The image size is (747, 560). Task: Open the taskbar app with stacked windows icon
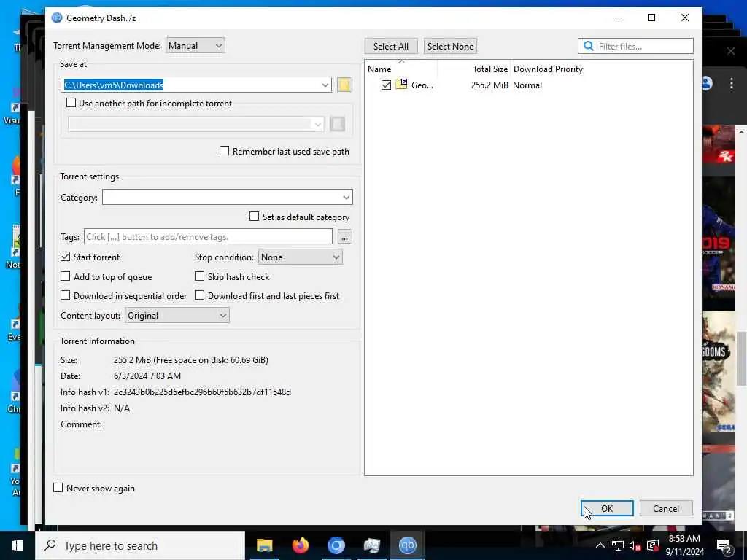(371, 545)
